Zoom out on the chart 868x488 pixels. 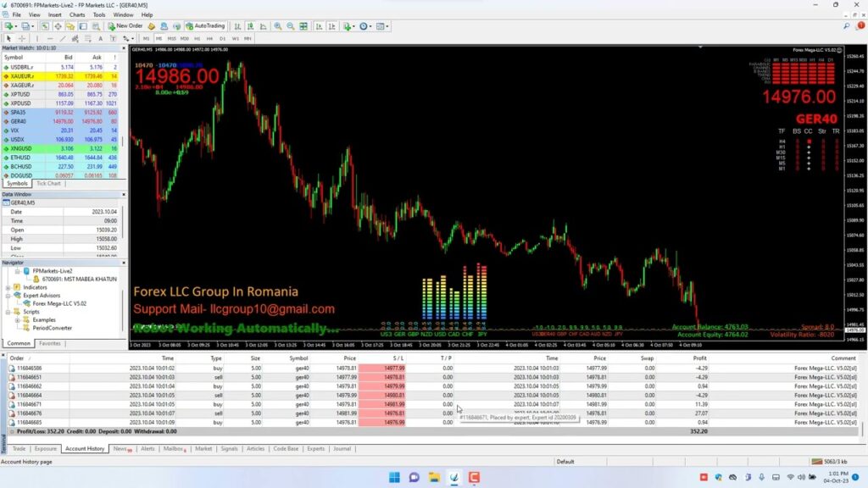pos(290,26)
